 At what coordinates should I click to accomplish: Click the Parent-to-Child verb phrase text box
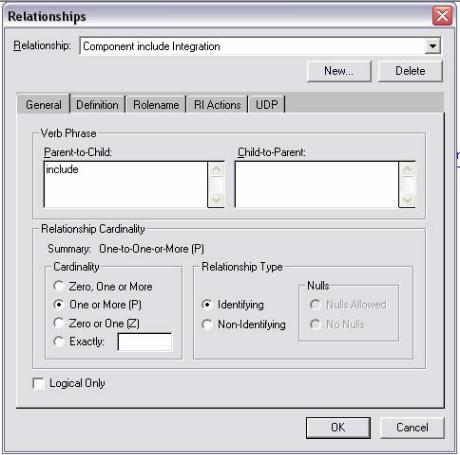[x=126, y=184]
